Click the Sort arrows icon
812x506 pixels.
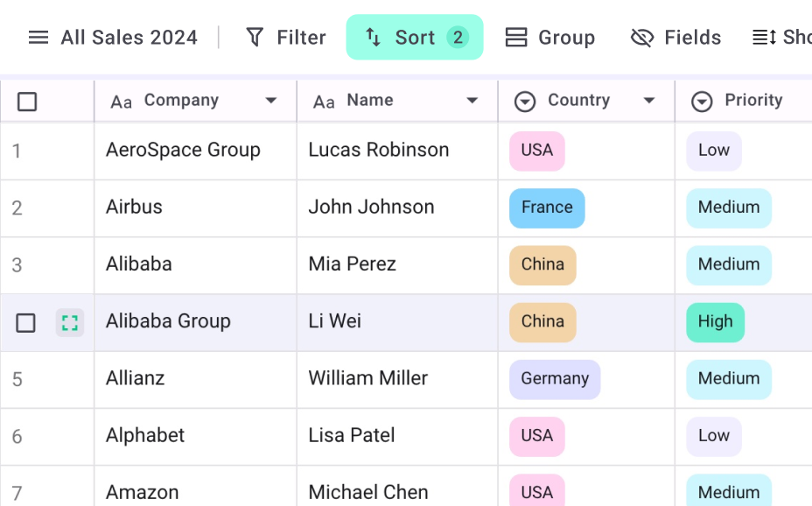pyautogui.click(x=373, y=38)
